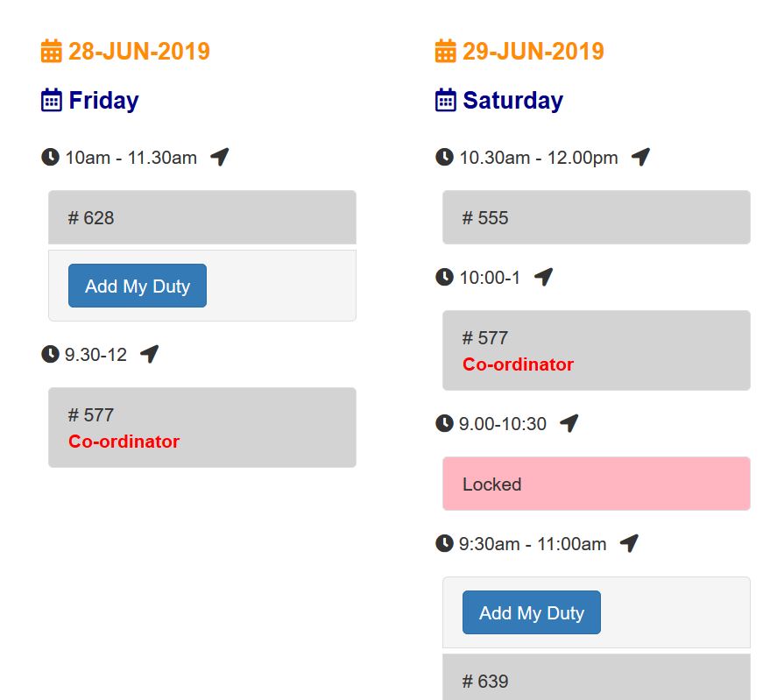This screenshot has height=700, width=763.
Task: Click the blue calendar icon beside Saturday
Action: point(446,101)
